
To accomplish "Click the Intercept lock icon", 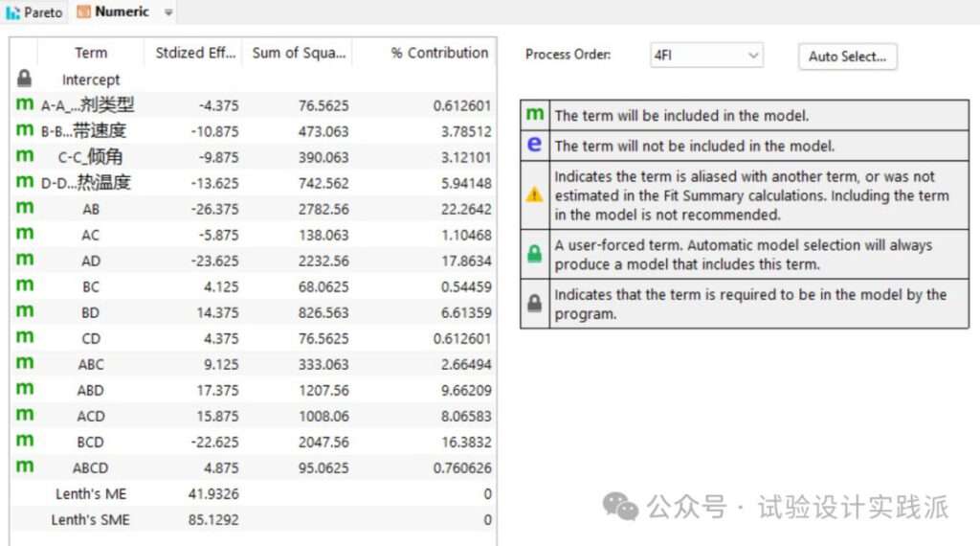I will coord(24,79).
